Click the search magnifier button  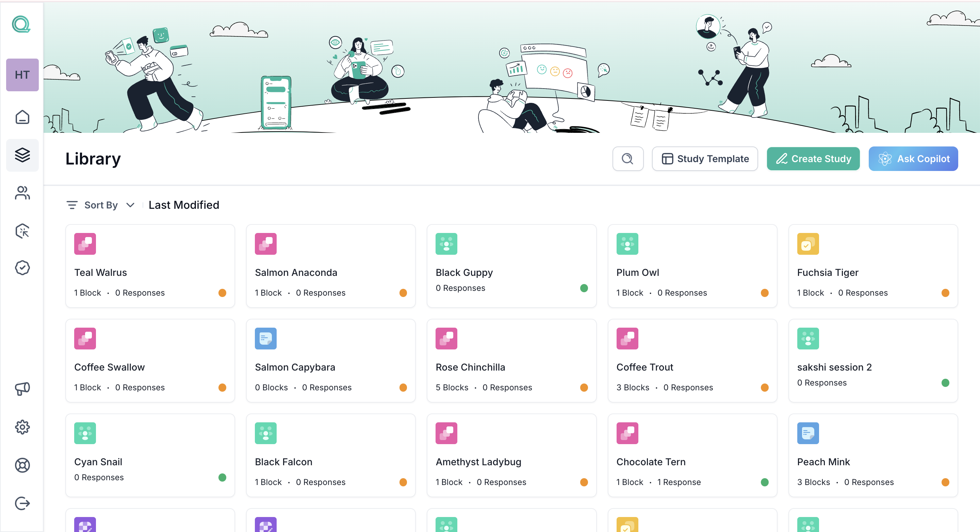tap(628, 159)
